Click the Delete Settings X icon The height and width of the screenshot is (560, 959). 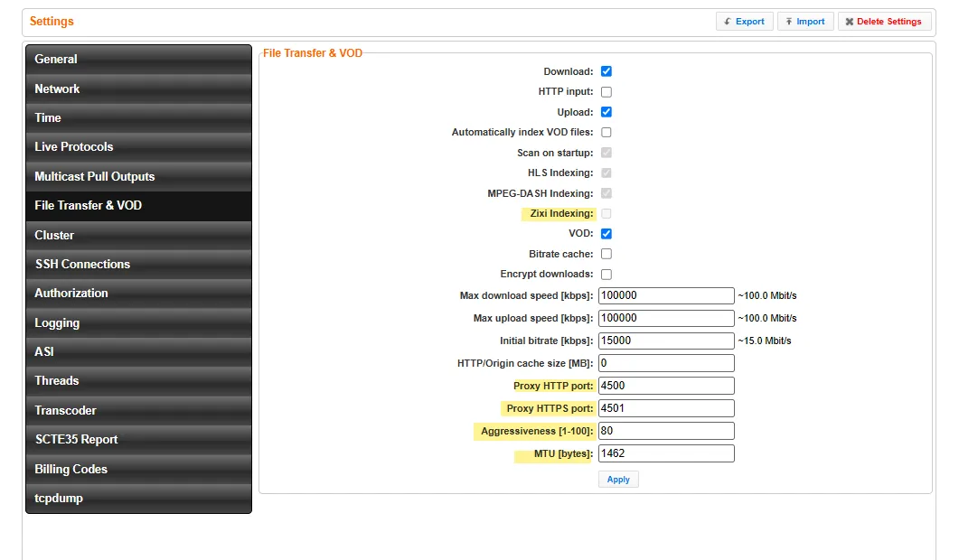849,22
